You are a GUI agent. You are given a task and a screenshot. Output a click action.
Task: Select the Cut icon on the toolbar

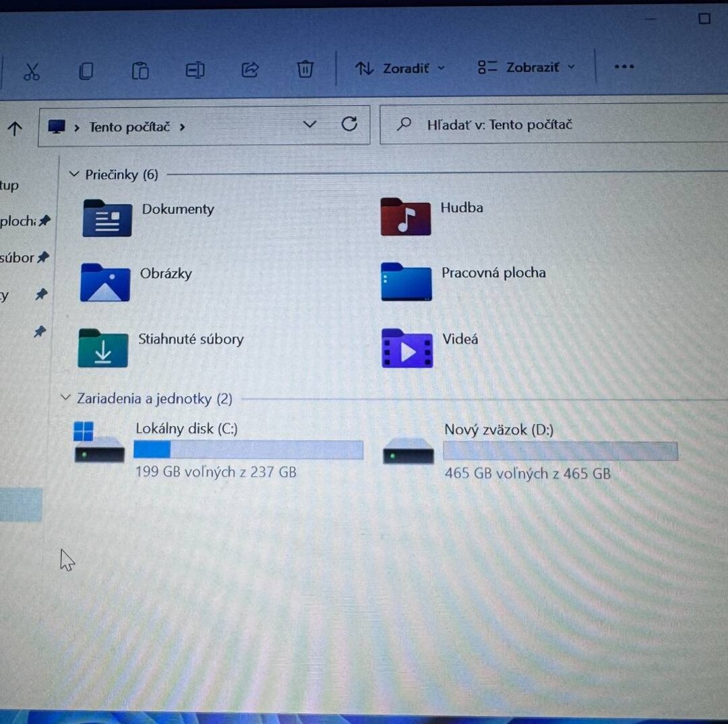coord(32,70)
